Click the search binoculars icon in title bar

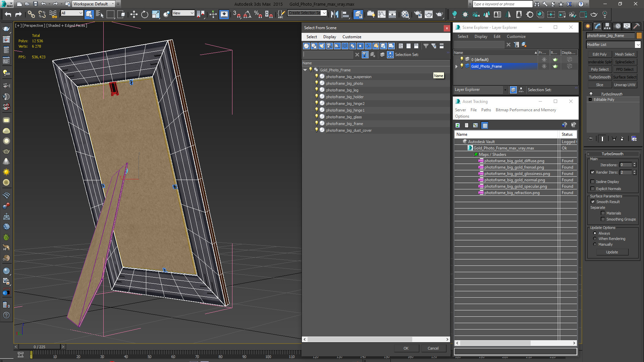click(537, 4)
